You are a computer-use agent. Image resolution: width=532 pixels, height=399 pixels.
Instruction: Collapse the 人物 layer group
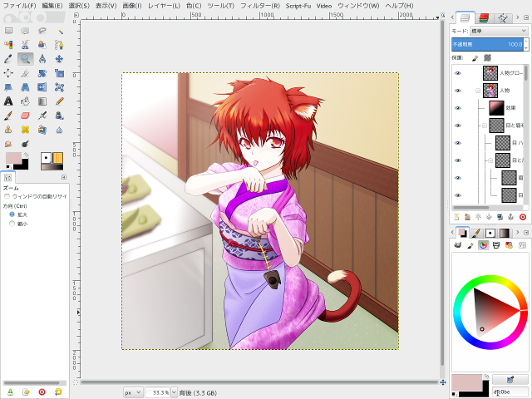click(x=478, y=91)
